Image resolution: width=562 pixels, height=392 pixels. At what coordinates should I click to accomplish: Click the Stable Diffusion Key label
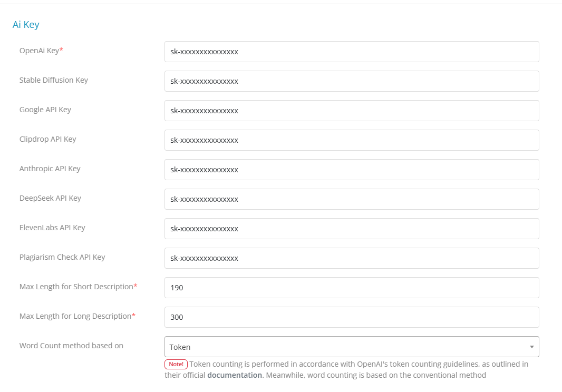click(53, 80)
